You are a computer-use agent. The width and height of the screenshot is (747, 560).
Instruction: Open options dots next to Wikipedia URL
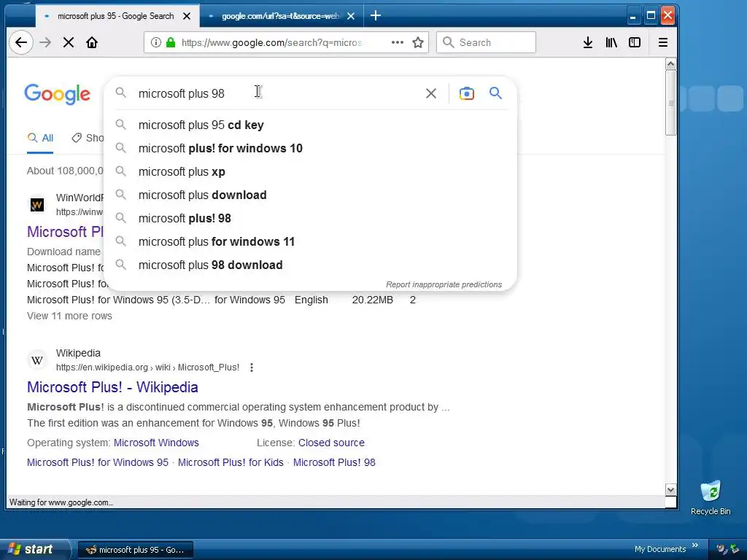[x=252, y=367]
